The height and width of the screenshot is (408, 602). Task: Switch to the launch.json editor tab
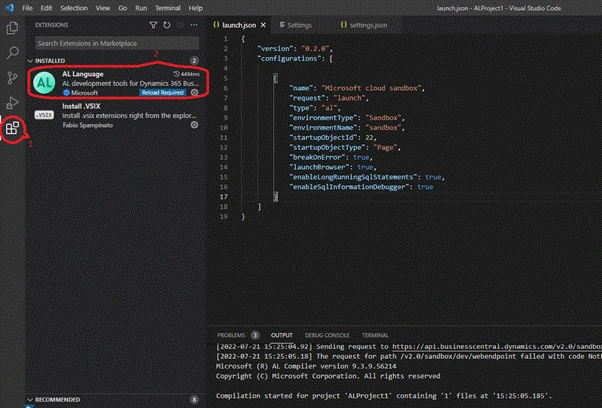[239, 25]
